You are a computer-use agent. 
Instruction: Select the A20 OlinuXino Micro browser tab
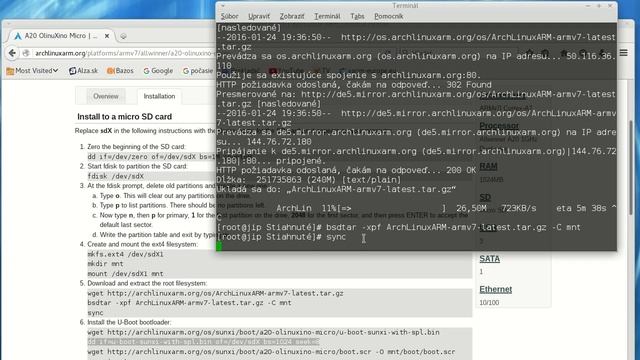(60, 36)
